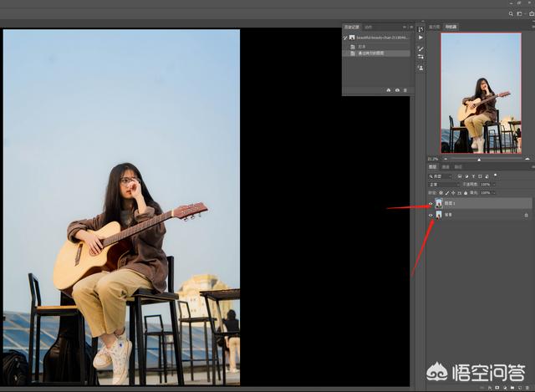535x392 pixels.
Task: Toggle layer filtering on/off switch
Action: [x=496, y=176]
